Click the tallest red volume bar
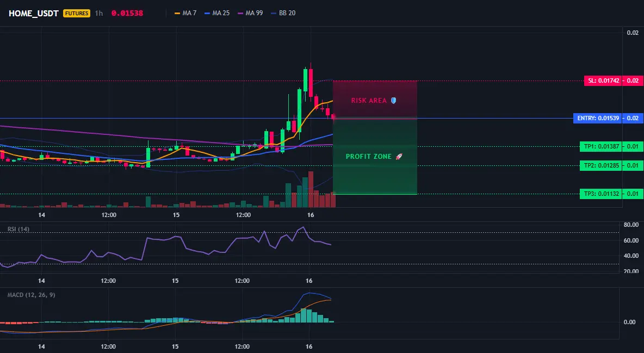644x353 pixels. 311,189
